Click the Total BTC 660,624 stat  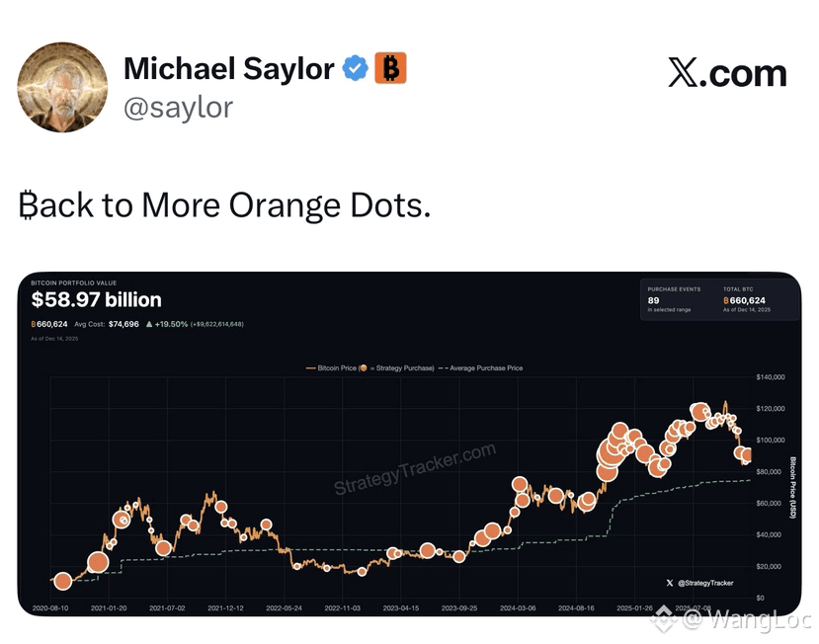[x=747, y=300]
